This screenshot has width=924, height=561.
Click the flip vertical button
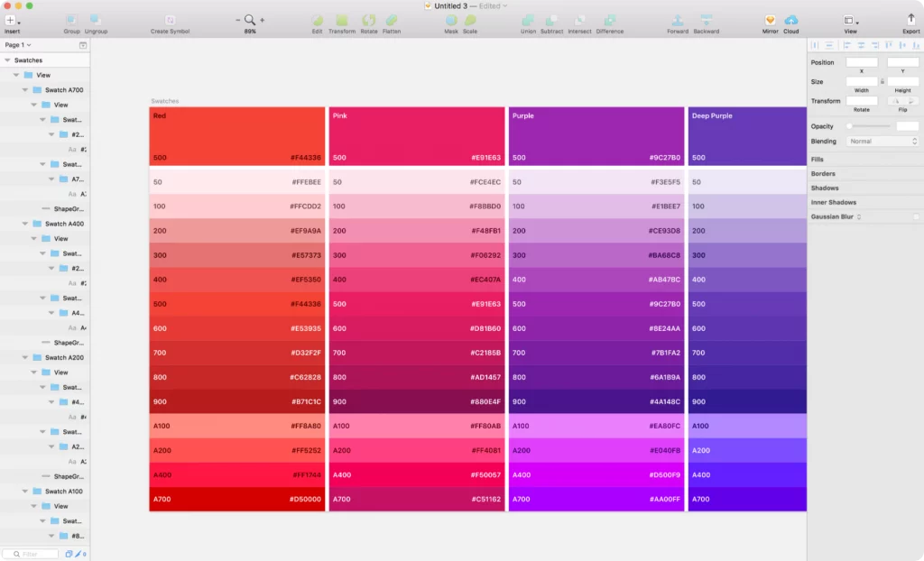[x=911, y=101]
